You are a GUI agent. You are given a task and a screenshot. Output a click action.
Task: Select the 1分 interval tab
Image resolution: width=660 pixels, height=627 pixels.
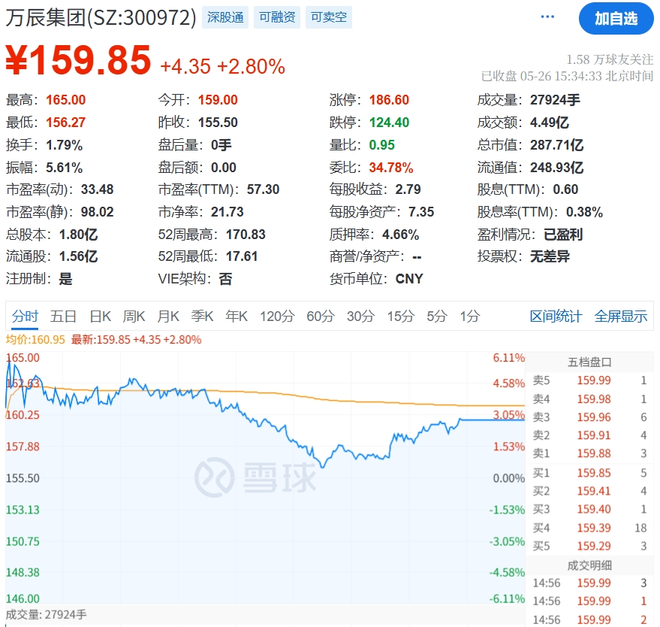tap(469, 316)
